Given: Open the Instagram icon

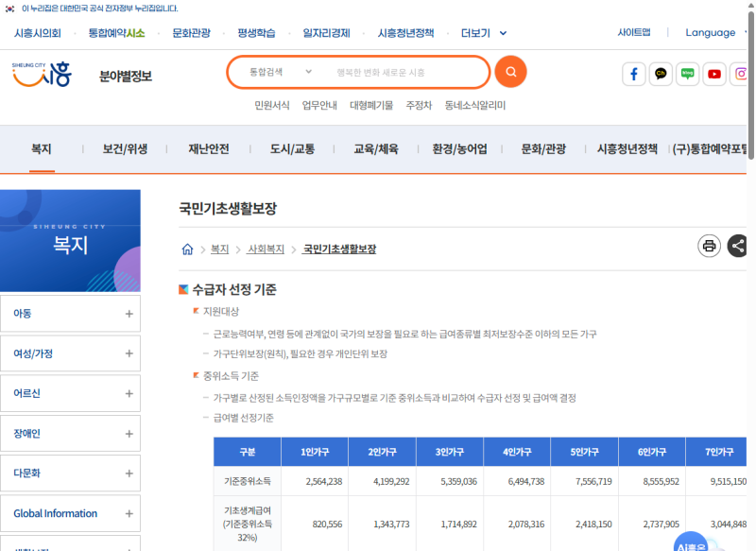Looking at the screenshot, I should tap(740, 75).
